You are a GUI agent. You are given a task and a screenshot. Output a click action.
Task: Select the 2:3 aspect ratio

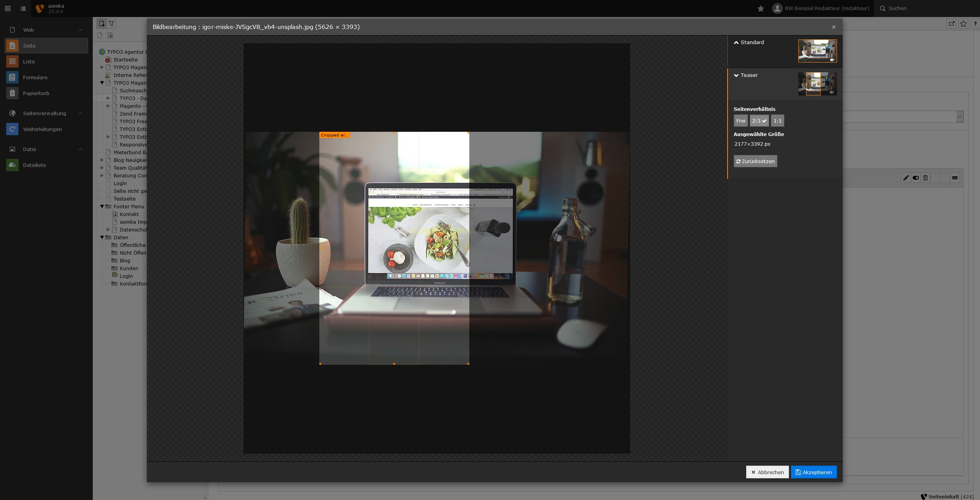tap(759, 121)
